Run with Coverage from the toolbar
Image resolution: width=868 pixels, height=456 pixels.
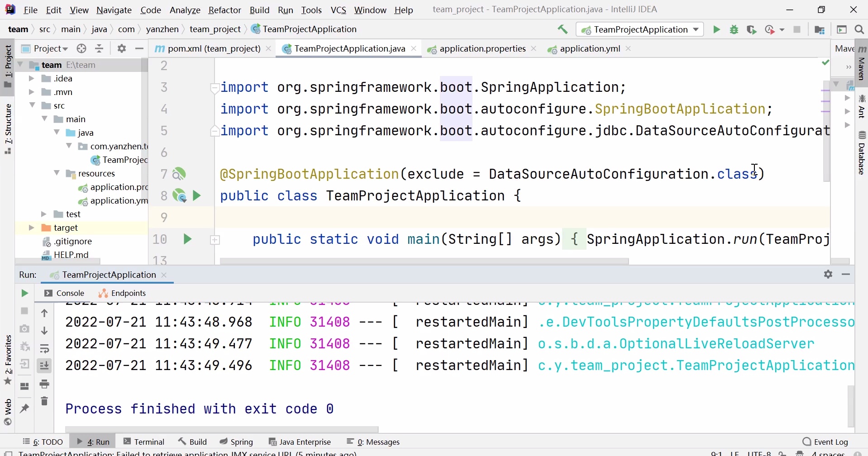coord(751,29)
